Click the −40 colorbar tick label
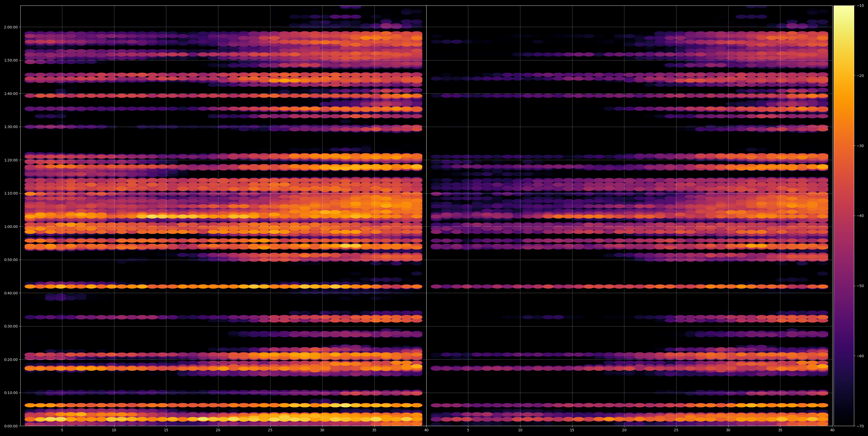Image resolution: width=868 pixels, height=436 pixels. (x=860, y=216)
